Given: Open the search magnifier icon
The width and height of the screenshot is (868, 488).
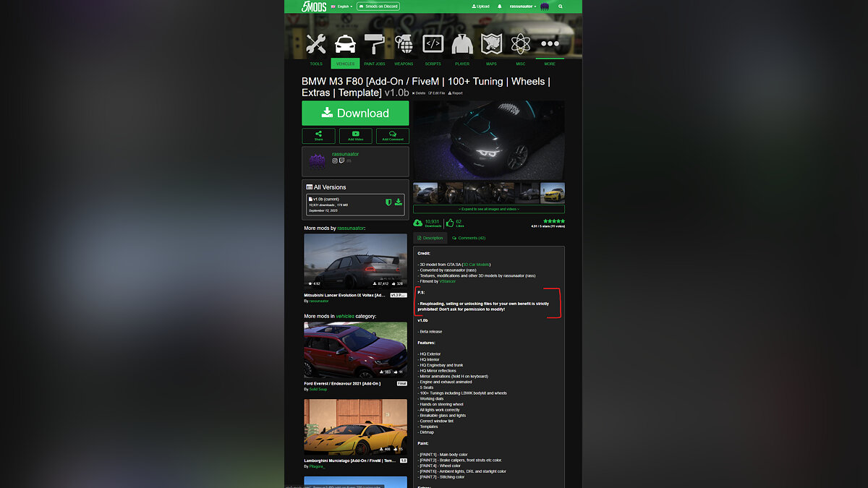Looking at the screenshot, I should 560,7.
